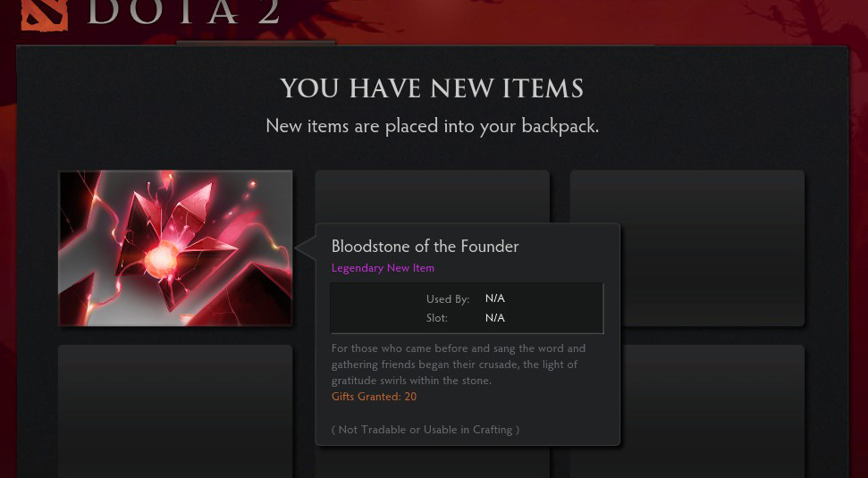Click the empty bottom-middle slot below the tooltip
Screen dimensions: 868x478
432,461
